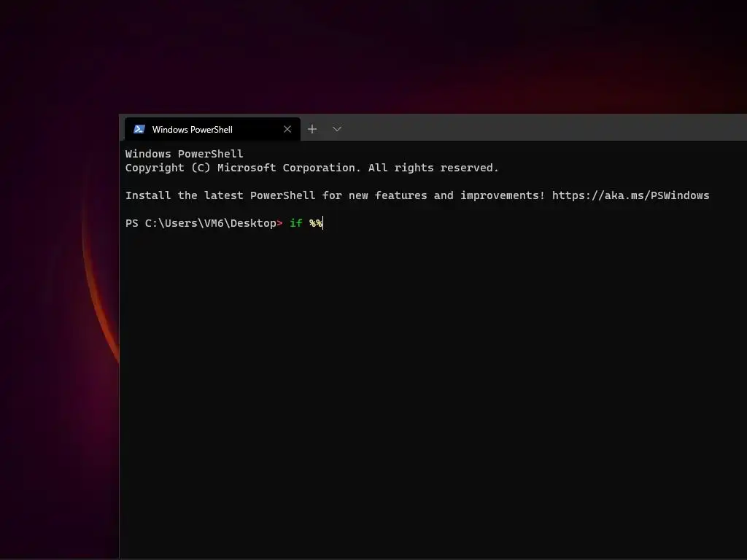Viewport: 747px width, 560px height.
Task: Click the 'Copyright (C) Microsoft Corporation' line
Action: tap(311, 168)
